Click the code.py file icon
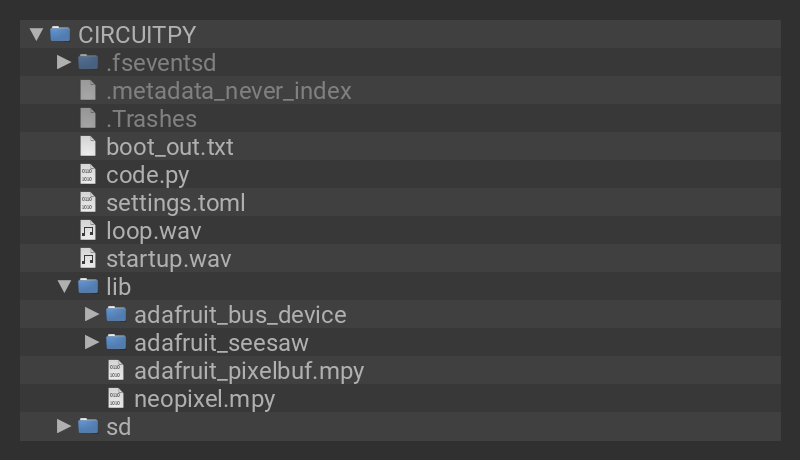Image resolution: width=800 pixels, height=460 pixels. point(88,175)
